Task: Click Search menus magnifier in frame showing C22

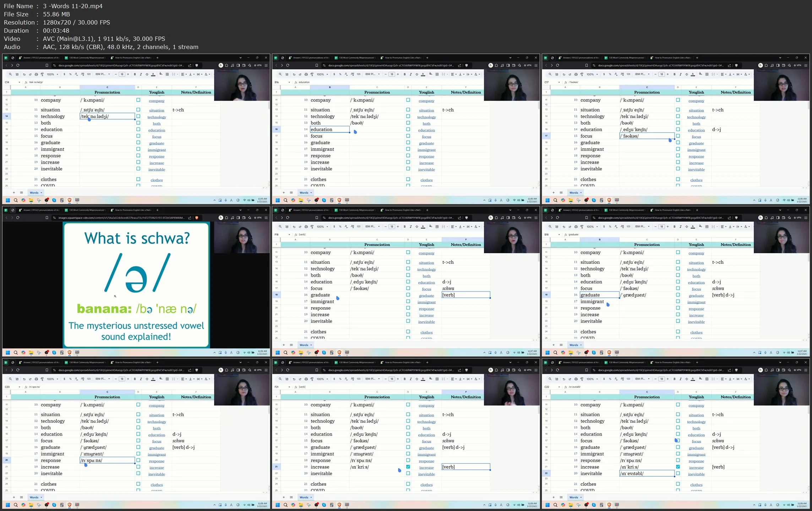Action: (x=550, y=379)
